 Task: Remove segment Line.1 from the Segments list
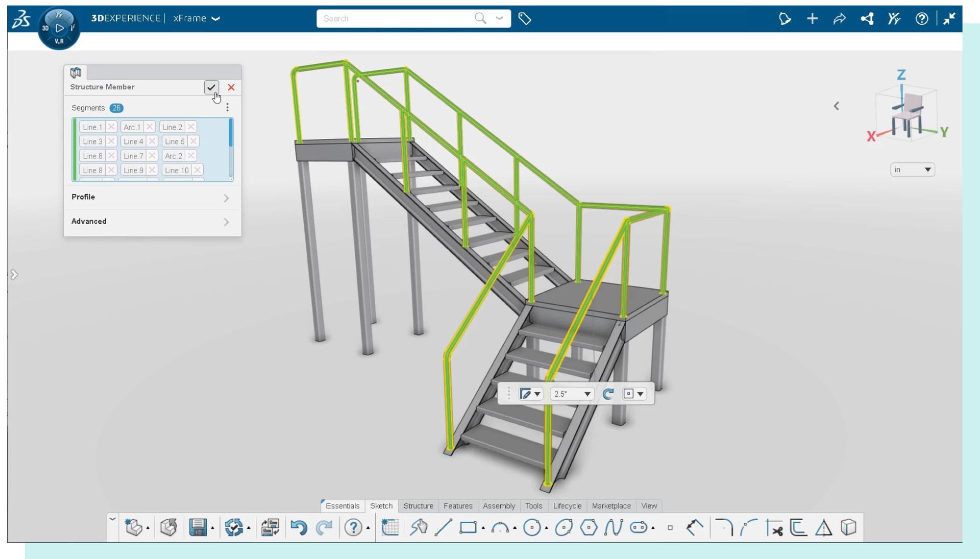coord(112,127)
